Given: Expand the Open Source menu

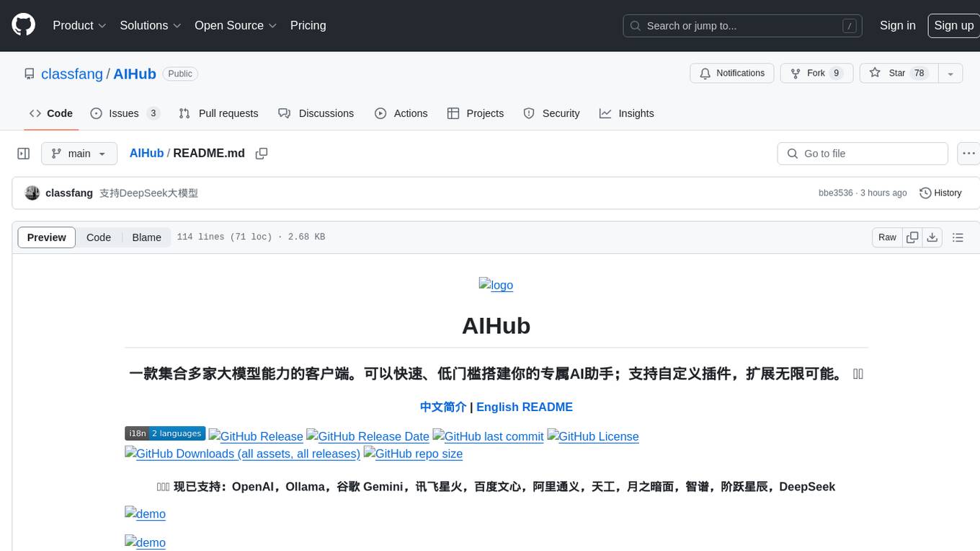Looking at the screenshot, I should click(x=236, y=25).
